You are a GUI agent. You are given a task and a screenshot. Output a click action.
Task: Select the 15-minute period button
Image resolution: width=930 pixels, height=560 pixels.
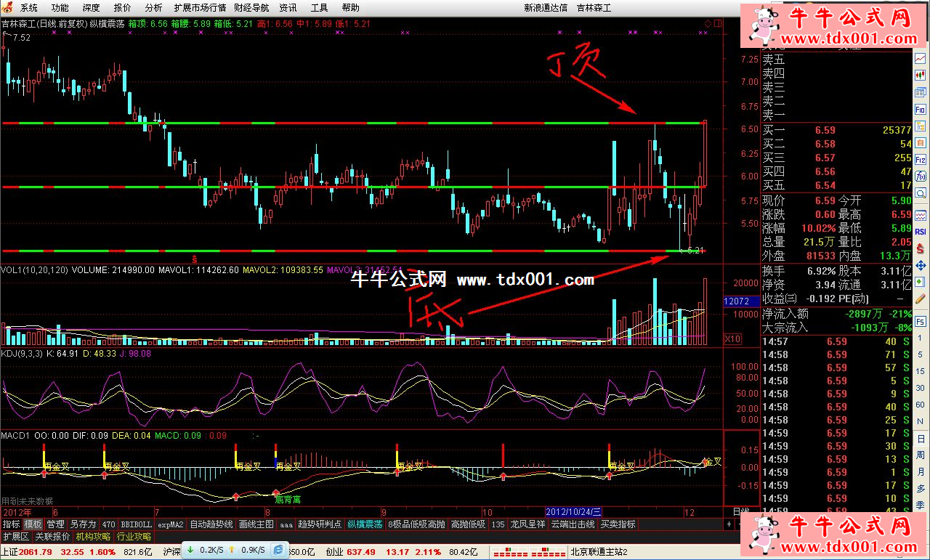pos(921,370)
